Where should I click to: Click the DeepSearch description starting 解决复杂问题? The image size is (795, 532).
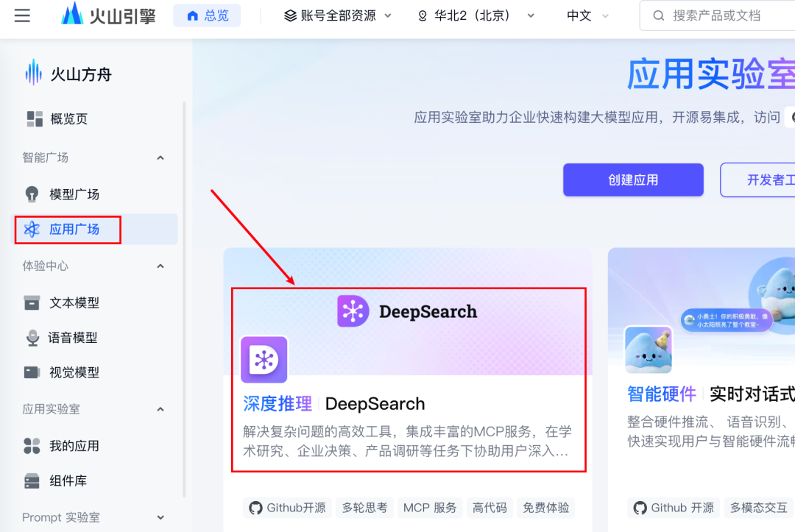408,441
